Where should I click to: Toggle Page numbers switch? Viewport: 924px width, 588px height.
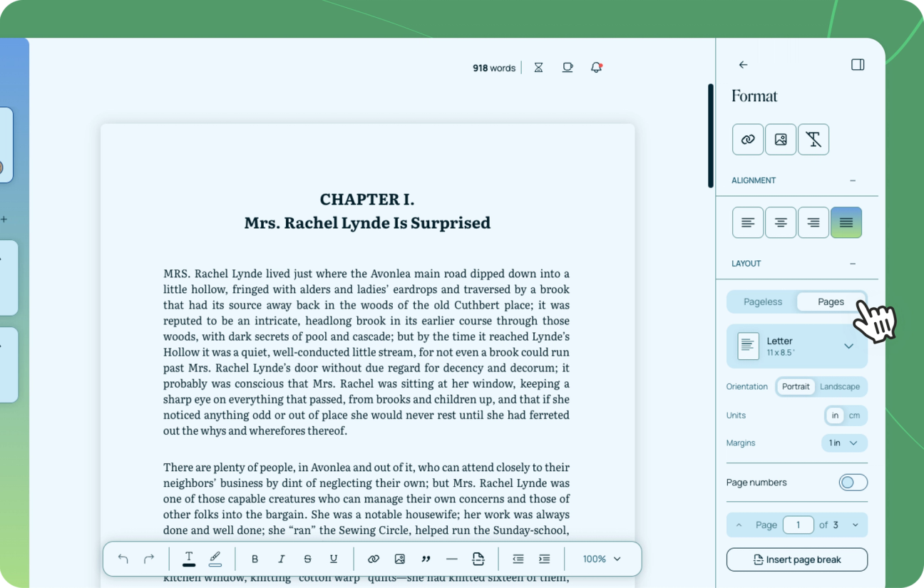point(853,483)
